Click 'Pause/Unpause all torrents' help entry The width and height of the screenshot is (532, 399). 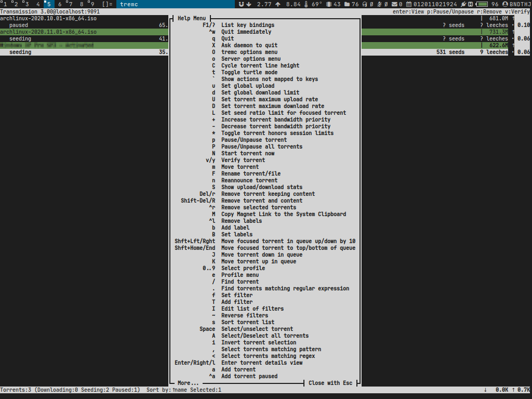261,147
